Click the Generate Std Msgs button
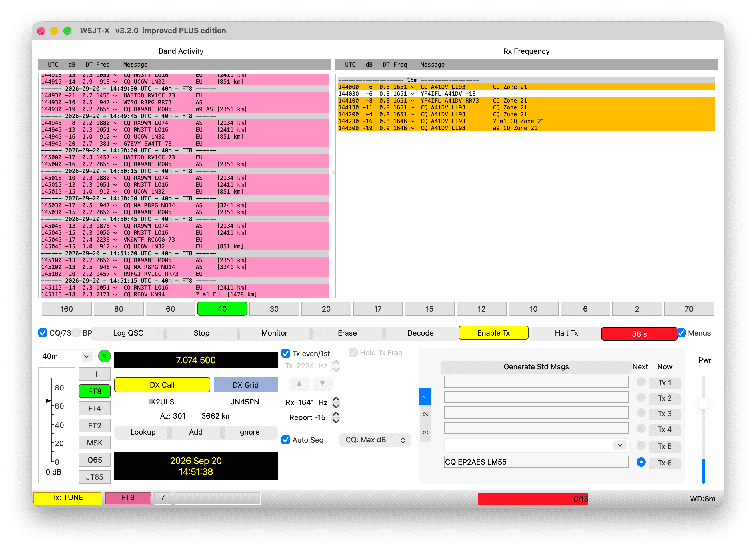Viewport: 756px width, 550px height. [536, 367]
